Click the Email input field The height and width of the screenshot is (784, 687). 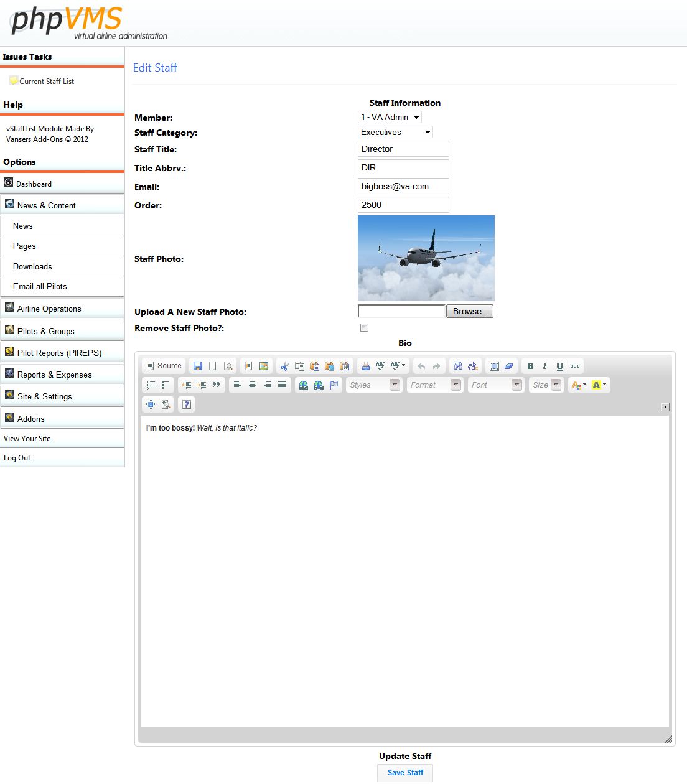(x=403, y=186)
